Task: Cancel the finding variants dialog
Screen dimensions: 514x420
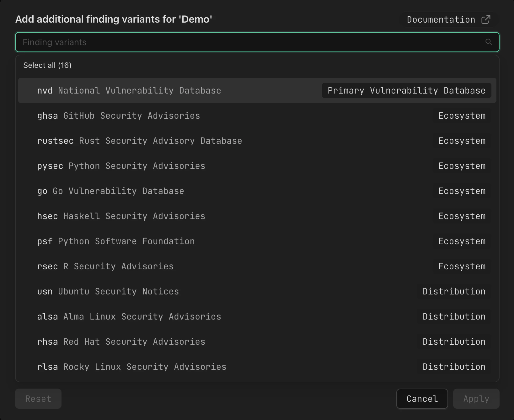Action: [x=422, y=399]
